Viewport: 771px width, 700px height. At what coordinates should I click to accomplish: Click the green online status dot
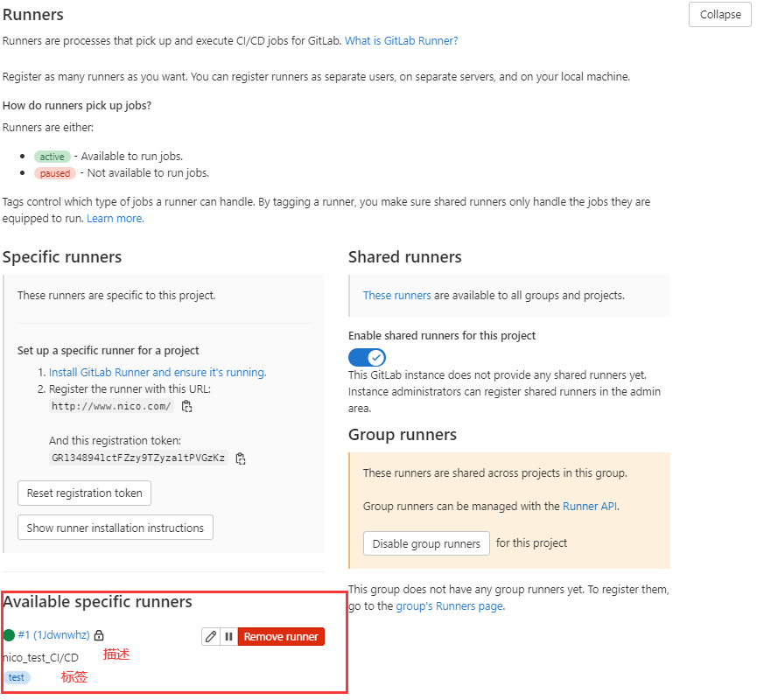(x=9, y=635)
